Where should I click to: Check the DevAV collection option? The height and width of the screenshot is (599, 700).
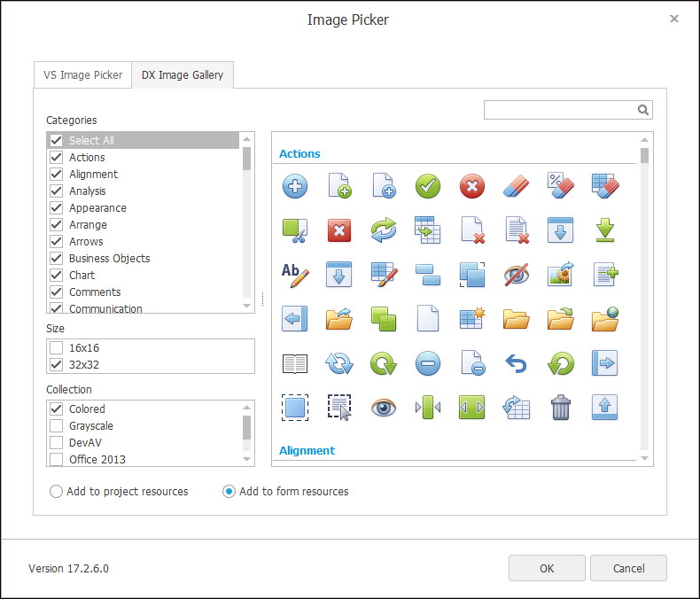[56, 443]
